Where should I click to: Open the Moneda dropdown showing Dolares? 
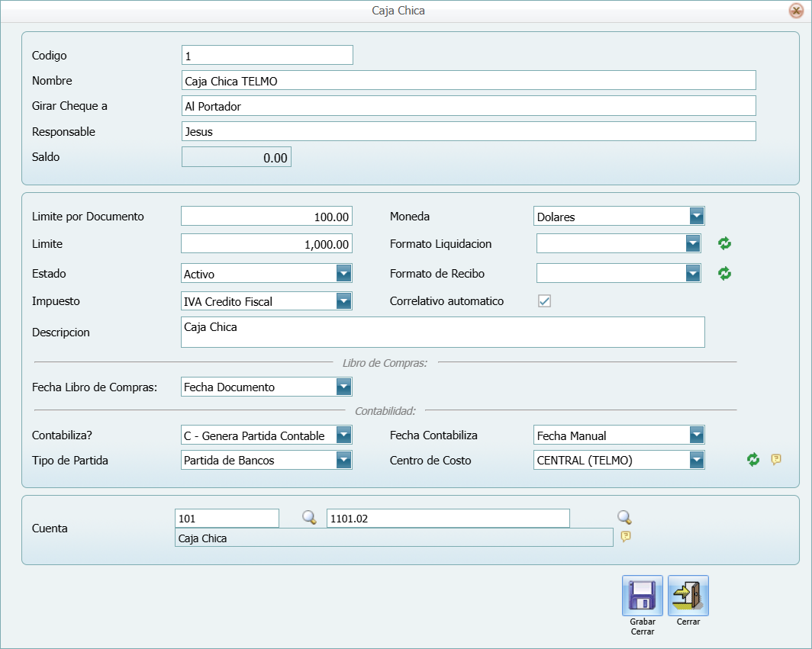[695, 216]
